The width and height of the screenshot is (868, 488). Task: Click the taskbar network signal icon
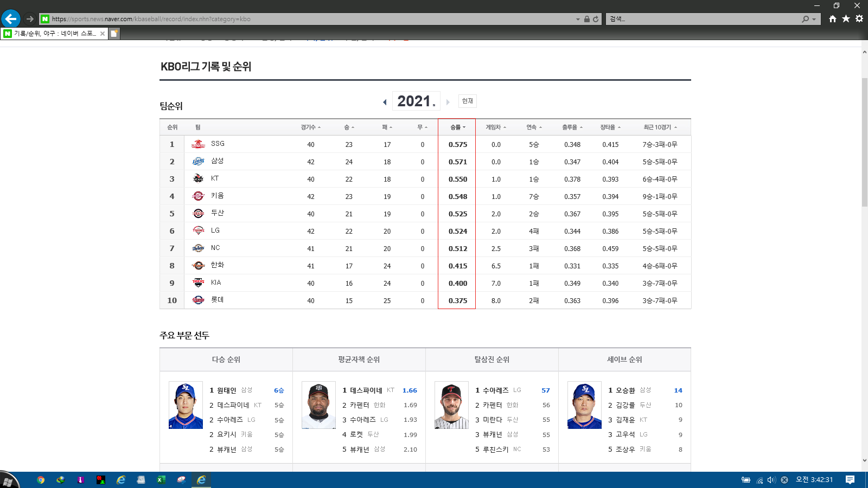pyautogui.click(x=759, y=480)
